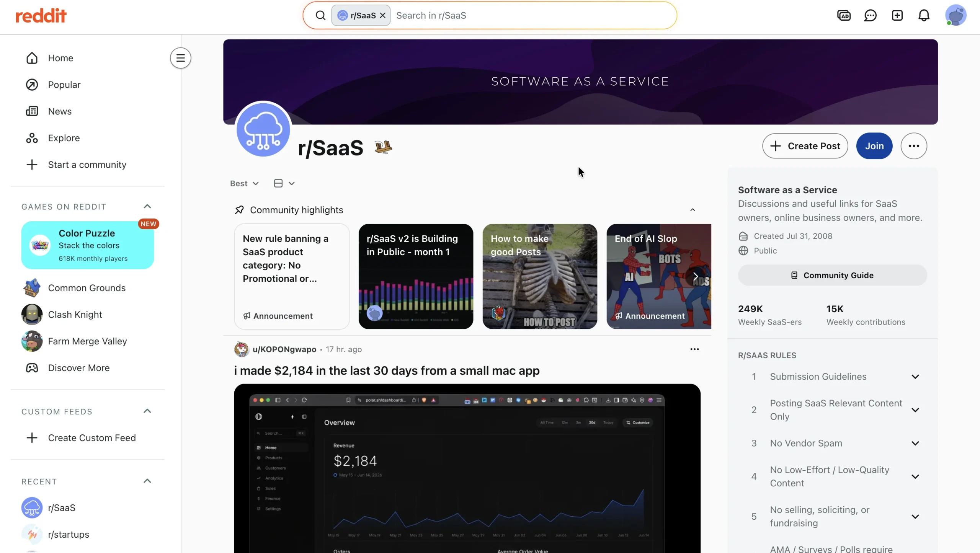Click the community achievement badge icon

[384, 147]
